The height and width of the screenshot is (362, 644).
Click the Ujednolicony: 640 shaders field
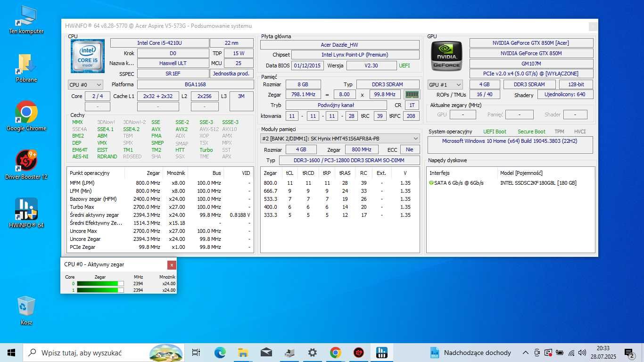565,95
